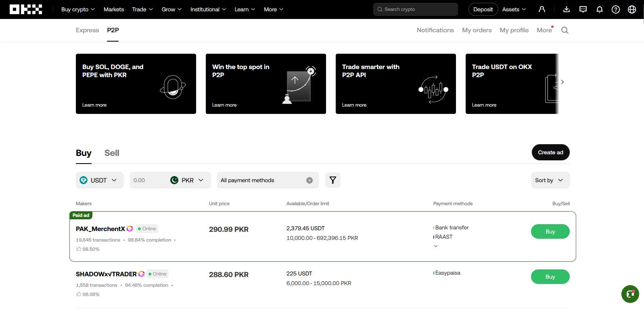
Task: Click the 19,645 transactions text
Action: pos(98,240)
